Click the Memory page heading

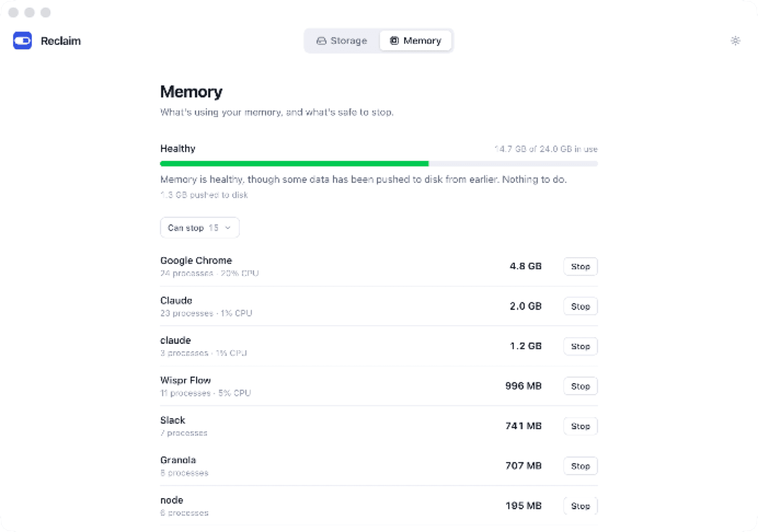click(191, 91)
